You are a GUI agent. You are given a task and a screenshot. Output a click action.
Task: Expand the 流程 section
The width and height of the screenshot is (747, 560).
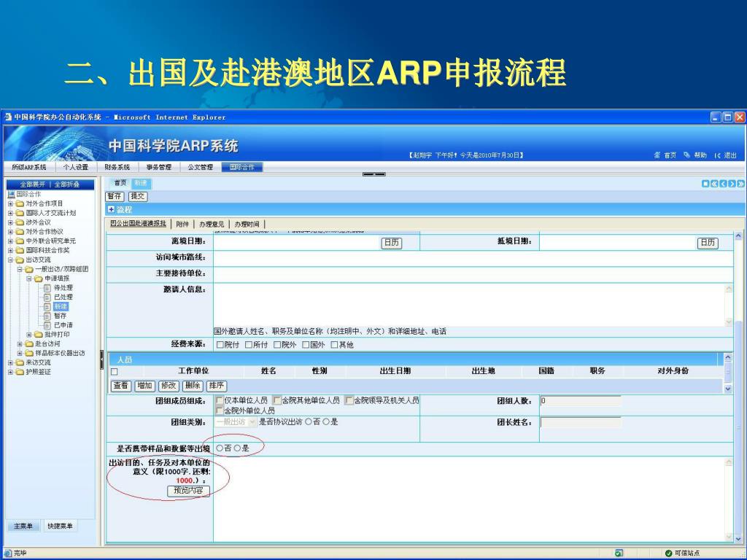(x=112, y=209)
